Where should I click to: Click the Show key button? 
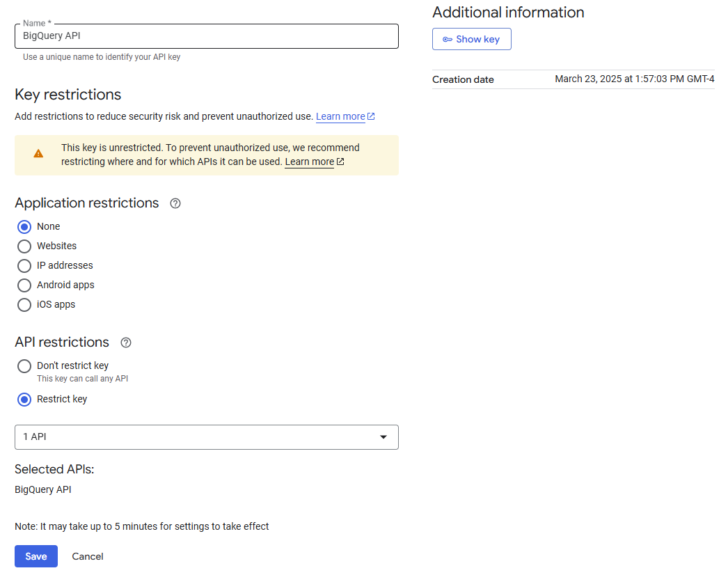472,40
